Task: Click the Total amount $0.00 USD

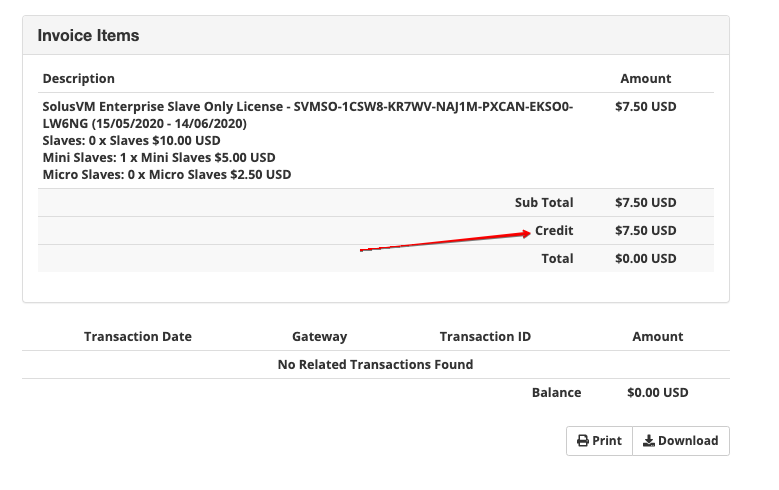Action: [646, 258]
